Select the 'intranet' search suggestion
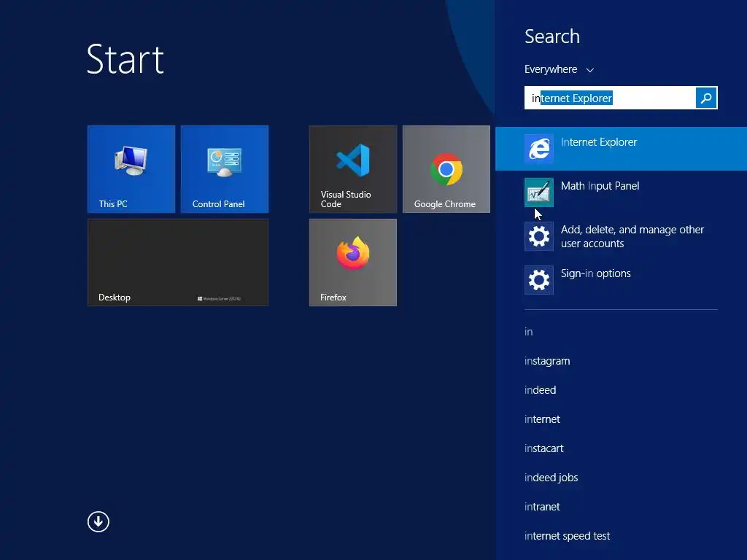This screenshot has width=747, height=560. [x=542, y=507]
